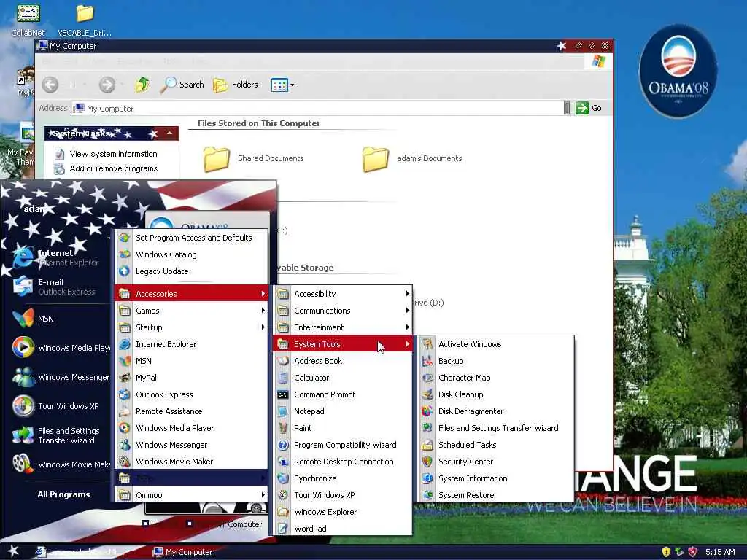Click the yellow security shield tray icon
The image size is (747, 560).
point(666,552)
